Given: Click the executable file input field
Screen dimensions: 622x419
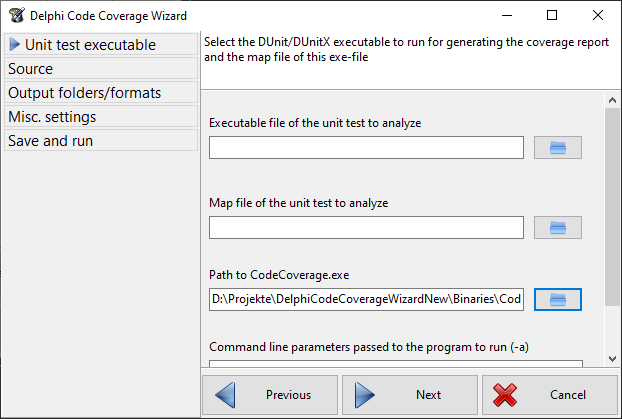Looking at the screenshot, I should click(x=366, y=148).
